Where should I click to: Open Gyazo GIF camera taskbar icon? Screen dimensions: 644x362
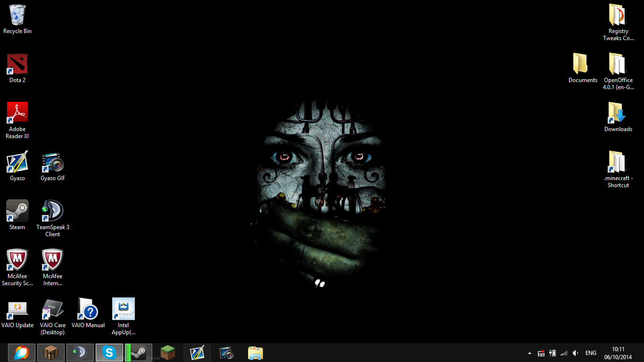[x=226, y=353]
